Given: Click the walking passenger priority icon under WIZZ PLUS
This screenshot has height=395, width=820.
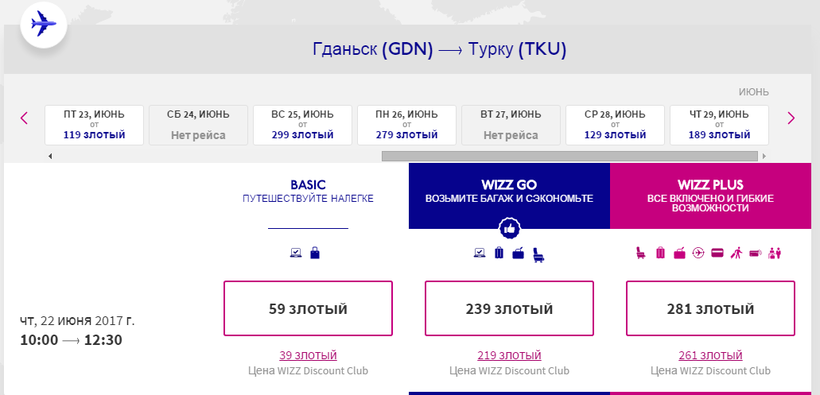Looking at the screenshot, I should 737,253.
